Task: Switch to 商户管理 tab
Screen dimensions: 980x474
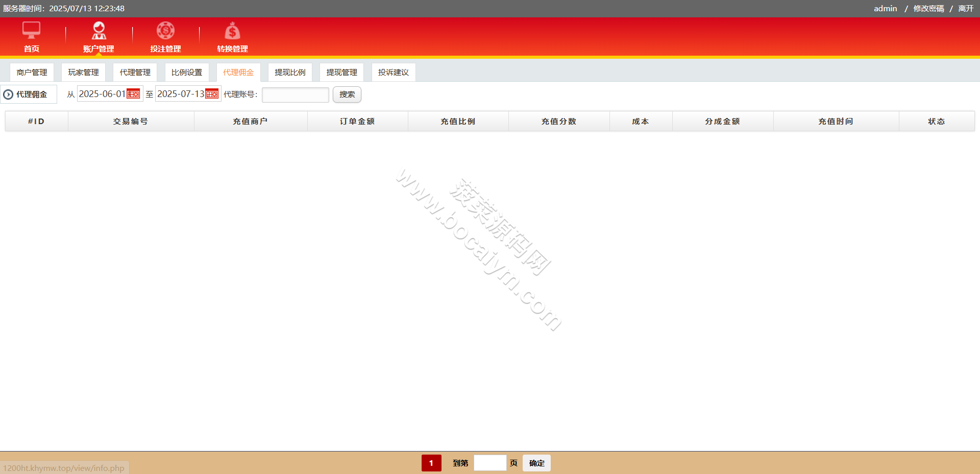Action: point(32,73)
